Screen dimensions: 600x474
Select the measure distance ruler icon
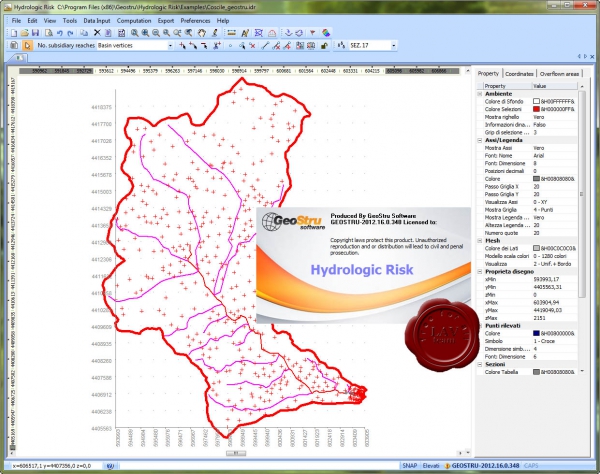coord(232,33)
